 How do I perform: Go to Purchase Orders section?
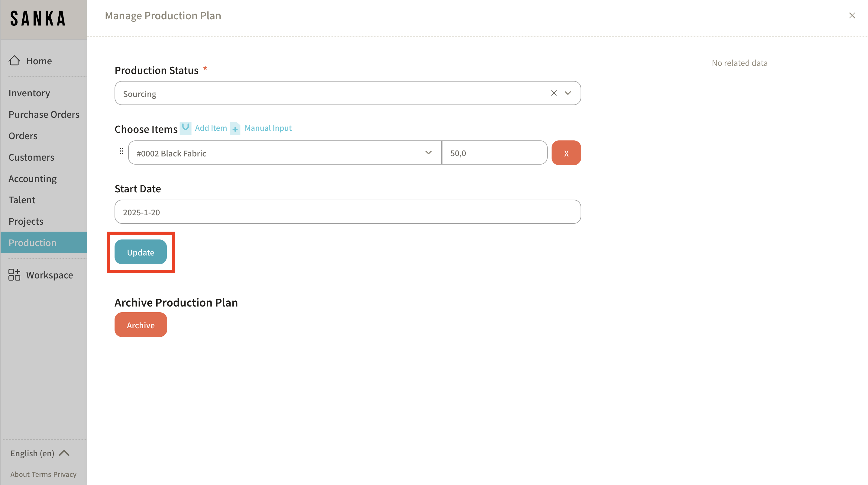tap(44, 114)
